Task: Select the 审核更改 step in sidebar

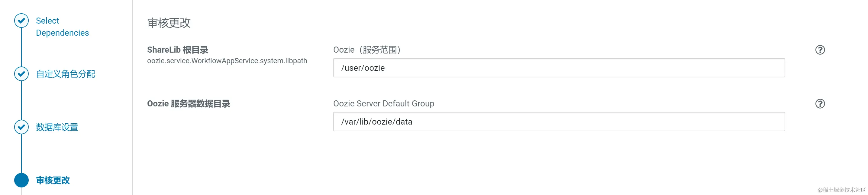Action: tap(52, 180)
